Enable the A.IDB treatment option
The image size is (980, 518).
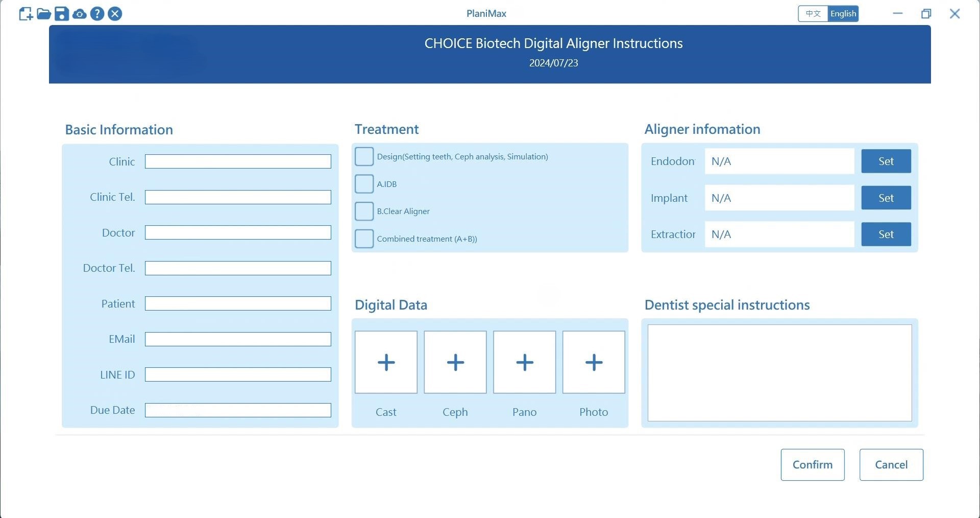click(364, 184)
